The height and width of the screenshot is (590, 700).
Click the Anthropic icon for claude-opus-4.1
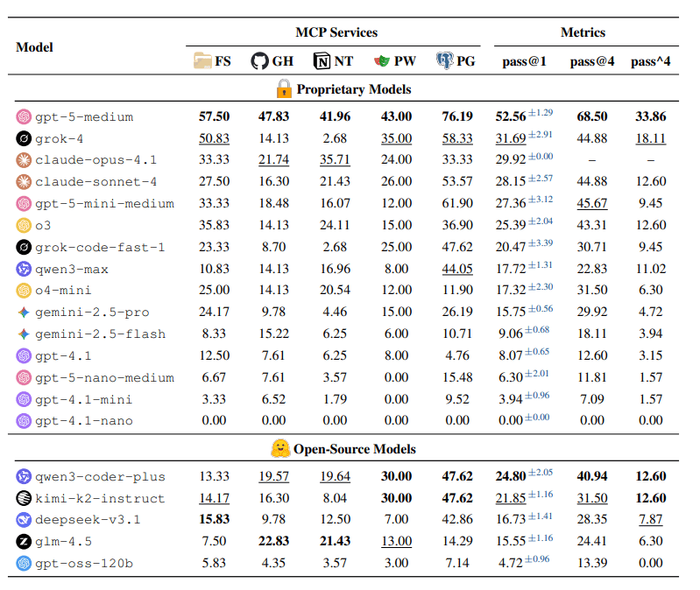point(24,159)
